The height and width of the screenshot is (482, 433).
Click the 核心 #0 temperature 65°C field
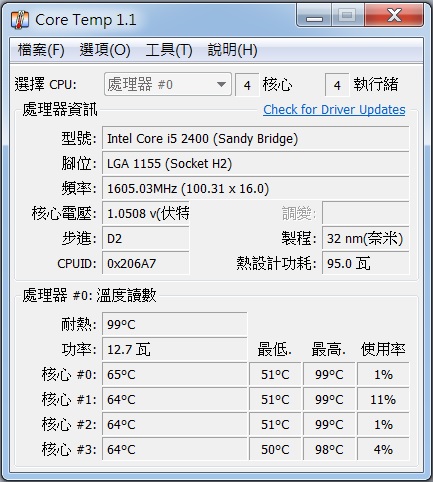pyautogui.click(x=174, y=374)
